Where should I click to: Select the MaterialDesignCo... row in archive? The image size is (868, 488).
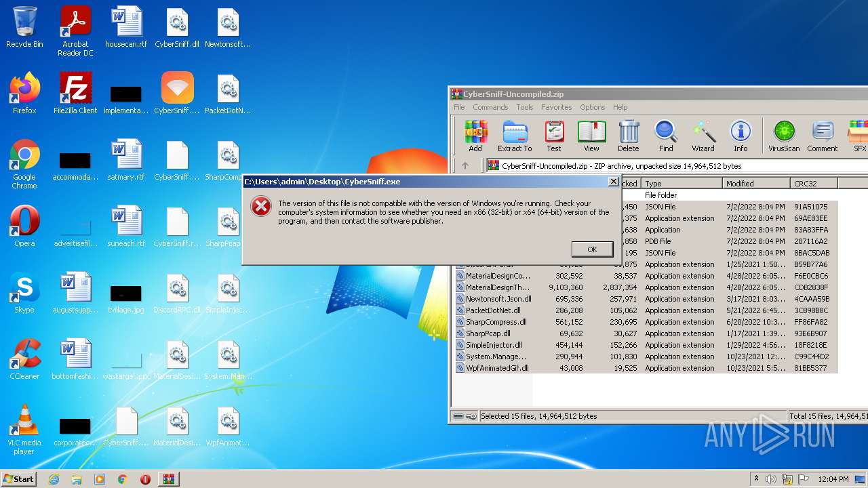pos(646,276)
